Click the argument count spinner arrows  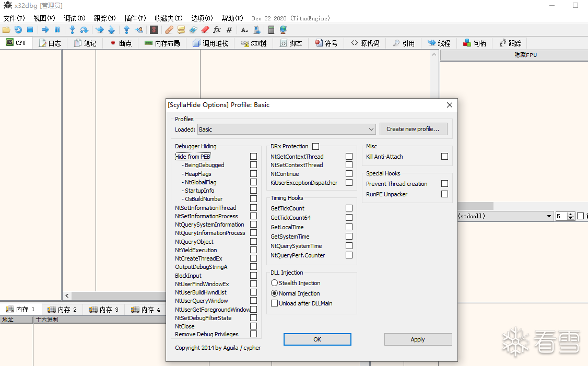point(571,216)
